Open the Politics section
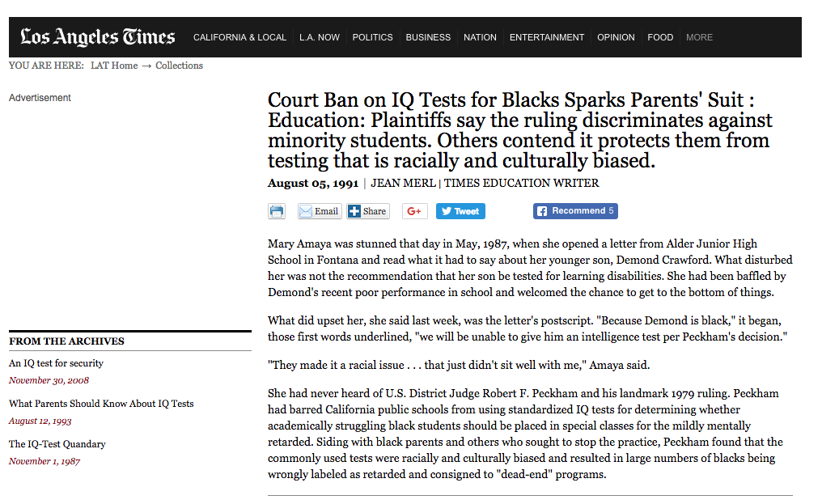The height and width of the screenshot is (504, 822). click(372, 37)
